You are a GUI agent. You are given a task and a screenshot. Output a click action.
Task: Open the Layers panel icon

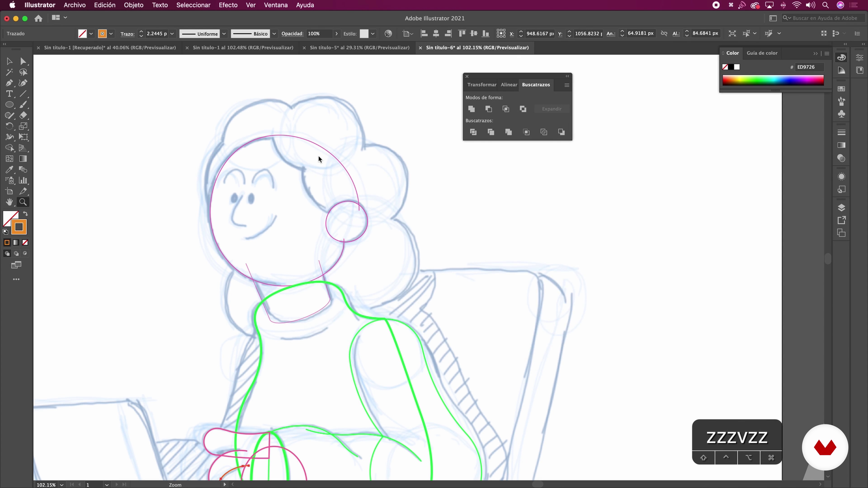[x=841, y=207]
